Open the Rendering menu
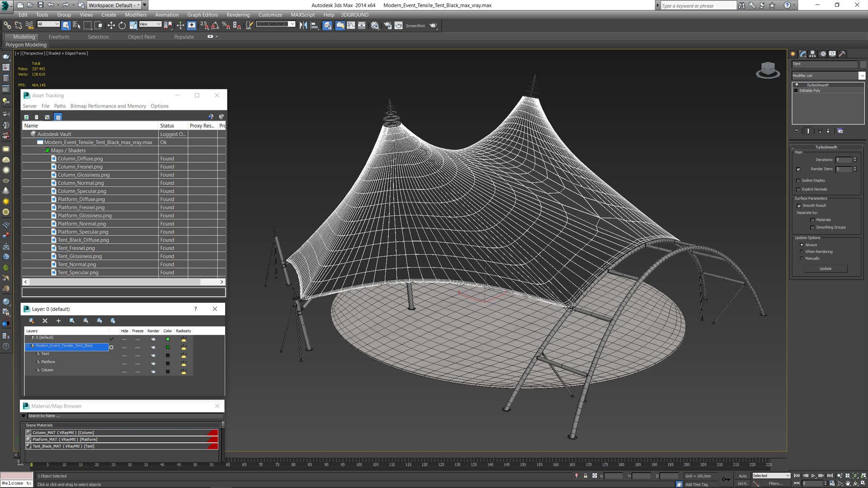The height and width of the screenshot is (488, 868). [238, 14]
